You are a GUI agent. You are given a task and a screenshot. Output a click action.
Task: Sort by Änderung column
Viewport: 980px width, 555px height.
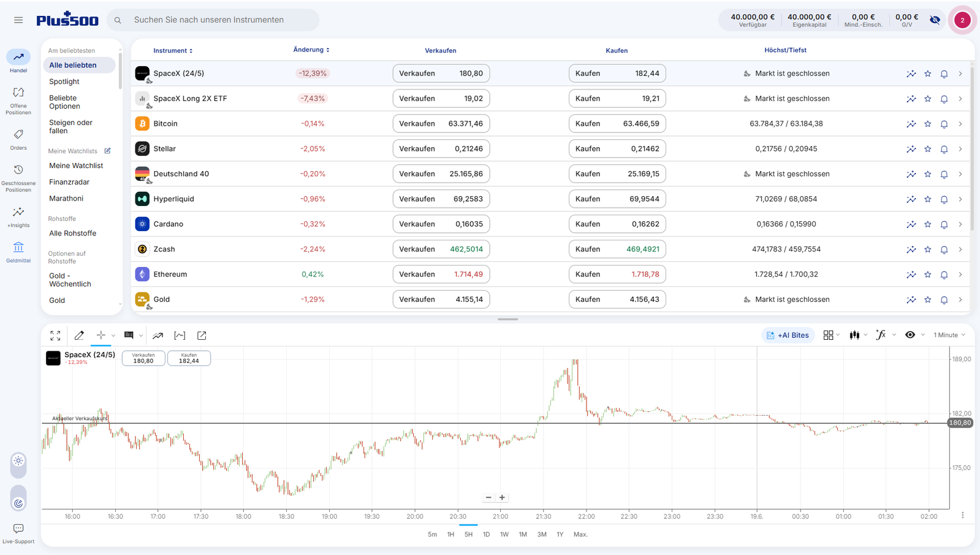coord(311,50)
